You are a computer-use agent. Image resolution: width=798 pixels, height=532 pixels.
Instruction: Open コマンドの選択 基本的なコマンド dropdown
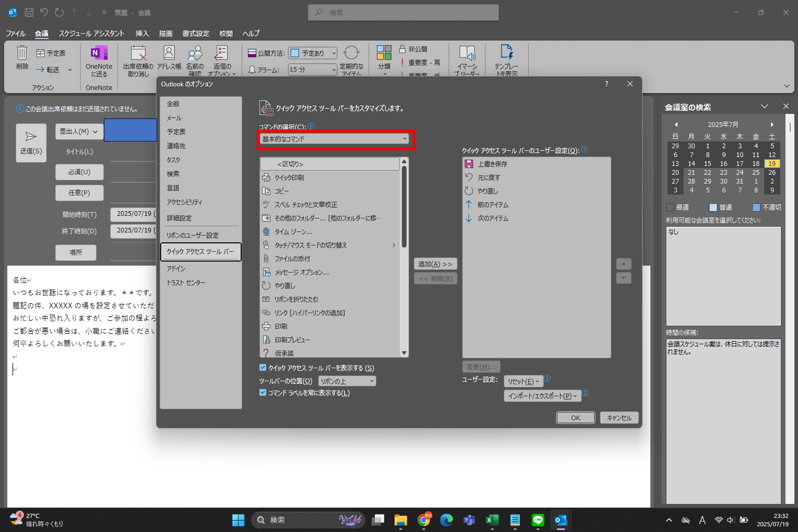tap(334, 139)
